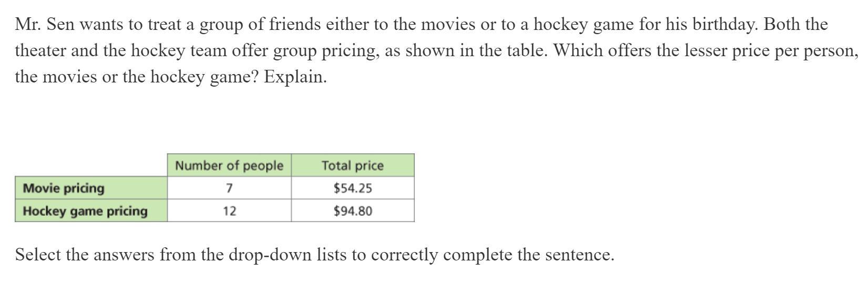Click the word "birthday" in the problem text
This screenshot has width=868, height=293.
point(726,24)
